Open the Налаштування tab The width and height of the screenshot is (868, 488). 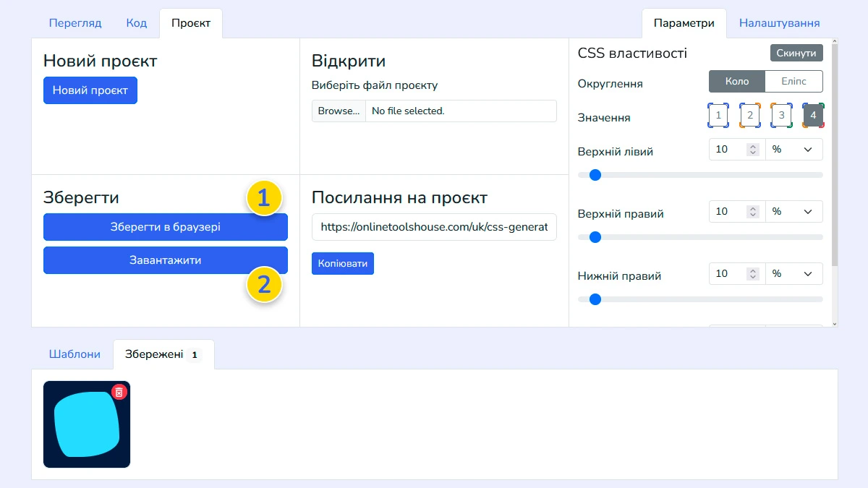pos(779,22)
